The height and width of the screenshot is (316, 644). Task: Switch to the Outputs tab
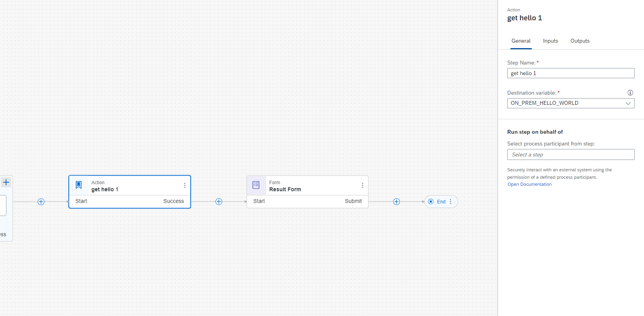[x=580, y=41]
